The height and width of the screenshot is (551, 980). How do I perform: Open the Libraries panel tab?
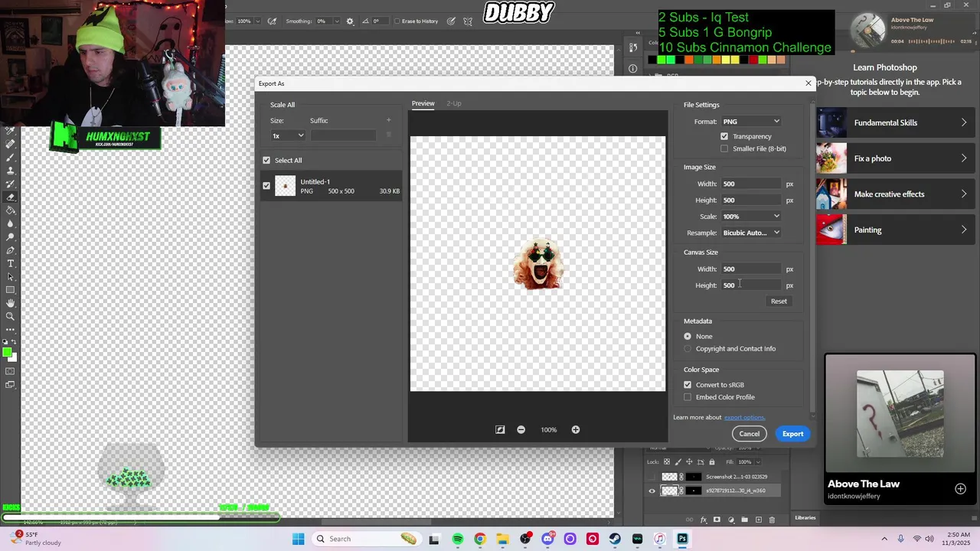[x=805, y=518]
